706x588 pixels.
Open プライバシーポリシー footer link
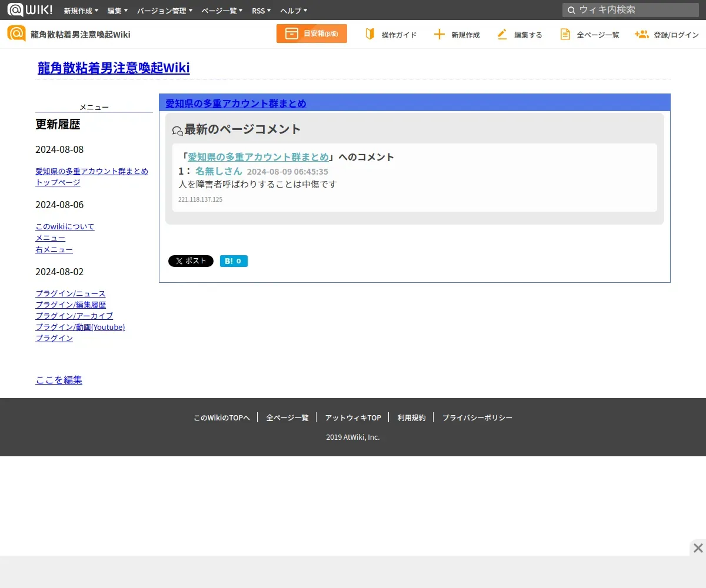[x=477, y=417]
